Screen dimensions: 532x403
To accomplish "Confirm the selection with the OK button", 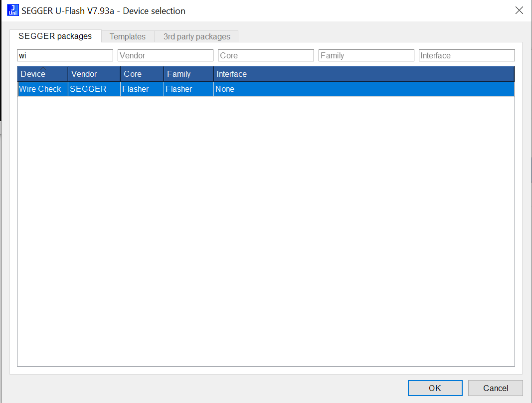I will [435, 388].
